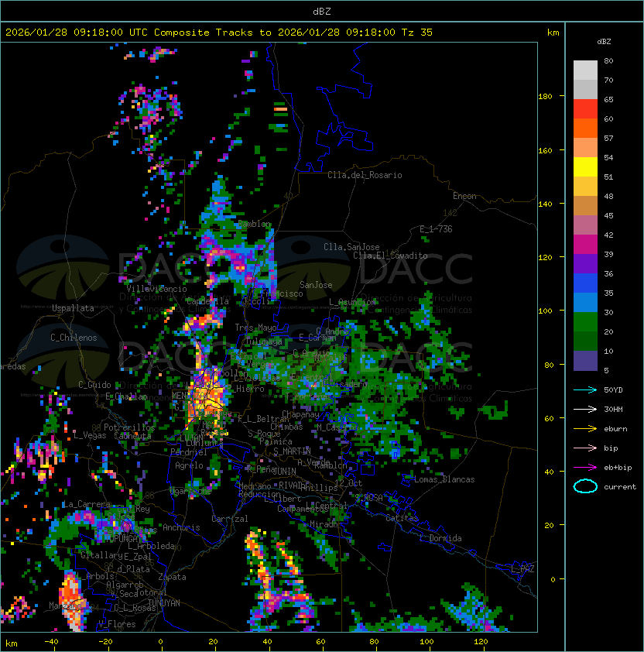Click the 'V_Flores' map label
This screenshot has width=644, height=652.
click(x=117, y=624)
